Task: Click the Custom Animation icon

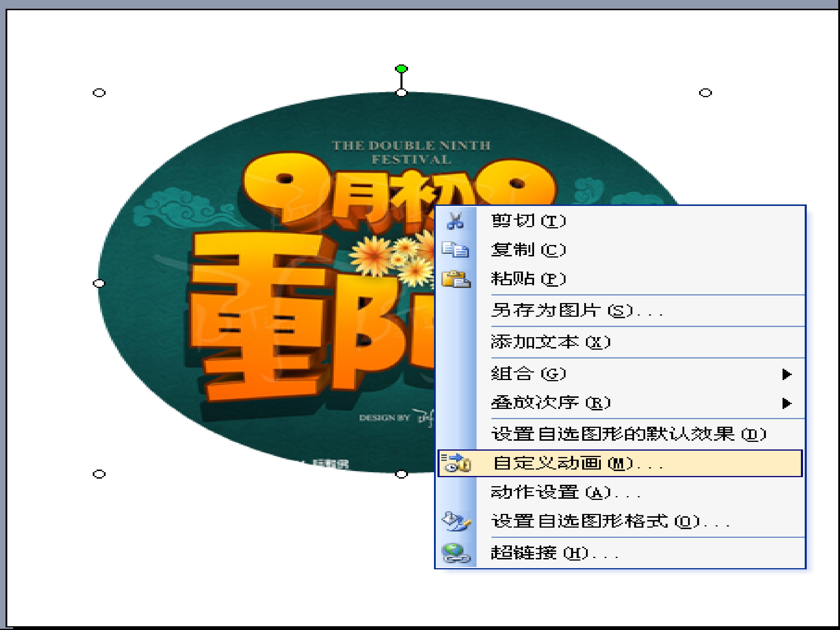Action: (456, 463)
